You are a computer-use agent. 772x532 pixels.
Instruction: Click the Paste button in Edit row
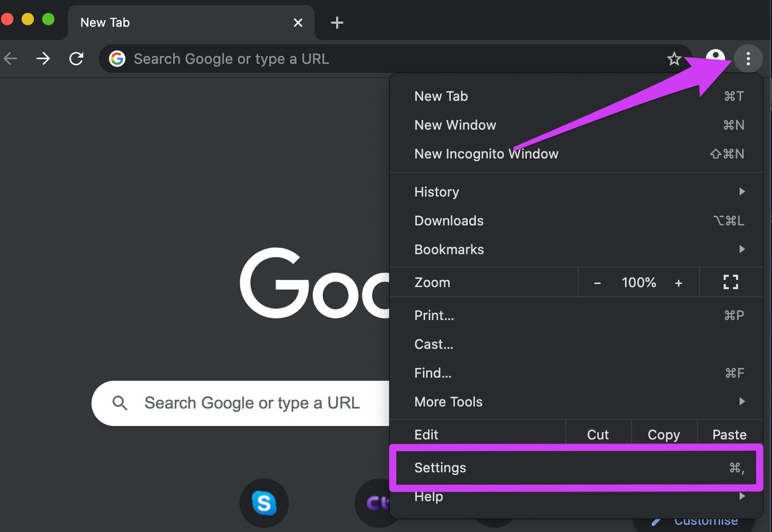(729, 434)
